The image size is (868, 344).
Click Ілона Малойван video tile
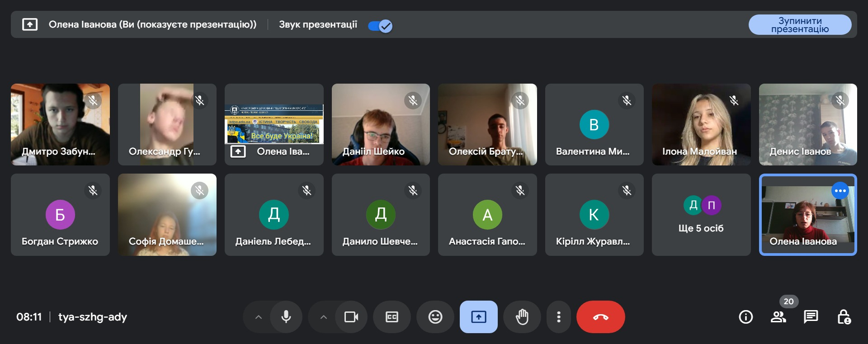click(701, 124)
